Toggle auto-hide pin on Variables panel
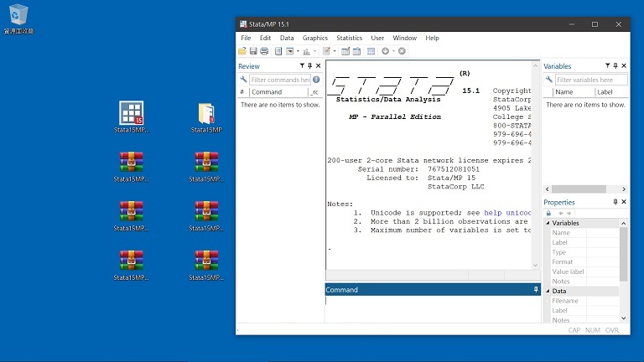 tap(615, 66)
